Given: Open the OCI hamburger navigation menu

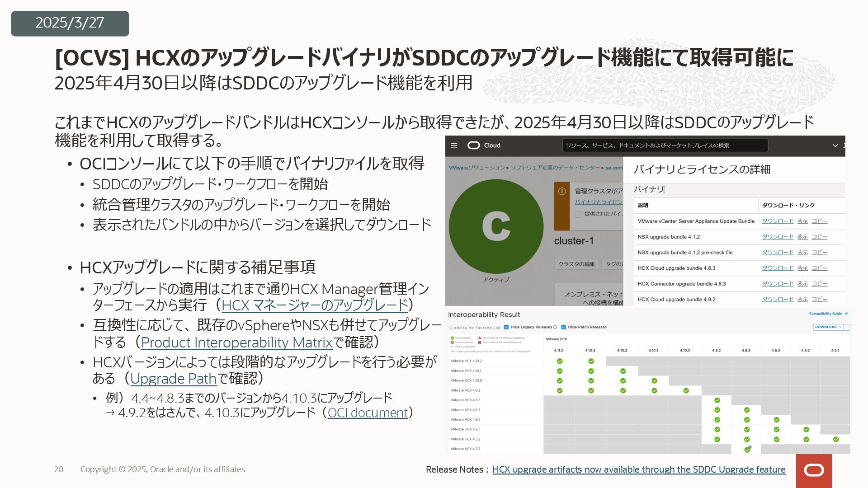Looking at the screenshot, I should (454, 145).
